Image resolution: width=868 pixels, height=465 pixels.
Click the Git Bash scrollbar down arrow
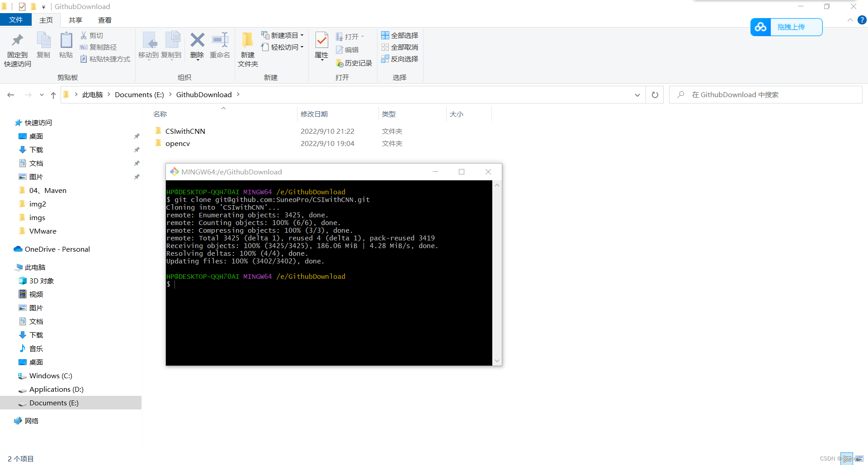click(x=497, y=361)
